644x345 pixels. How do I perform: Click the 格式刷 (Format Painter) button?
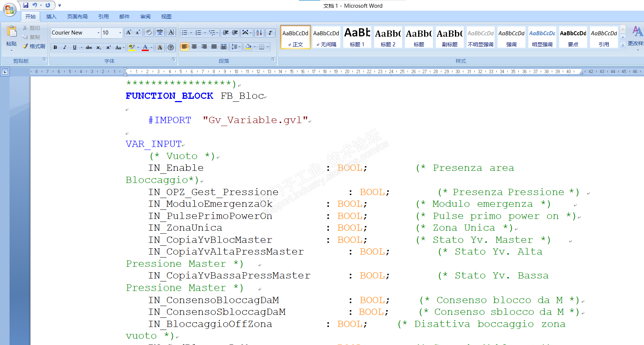tap(34, 46)
